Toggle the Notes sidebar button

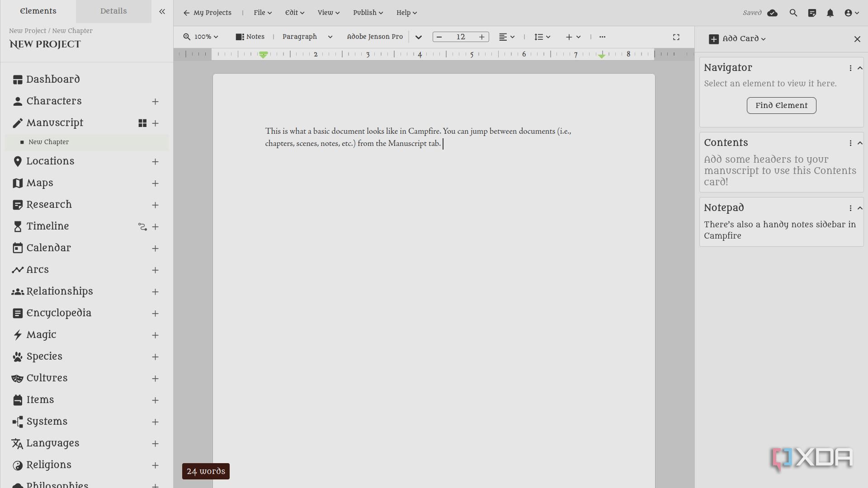(x=250, y=37)
